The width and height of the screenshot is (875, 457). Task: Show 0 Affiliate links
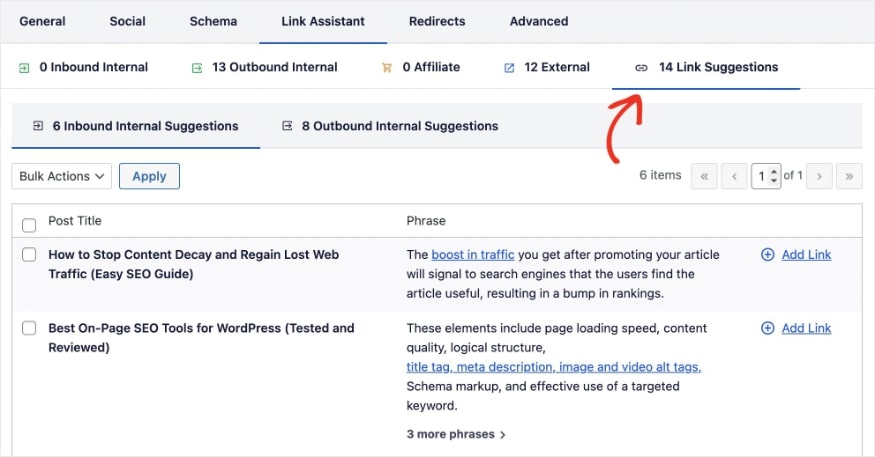(x=431, y=67)
